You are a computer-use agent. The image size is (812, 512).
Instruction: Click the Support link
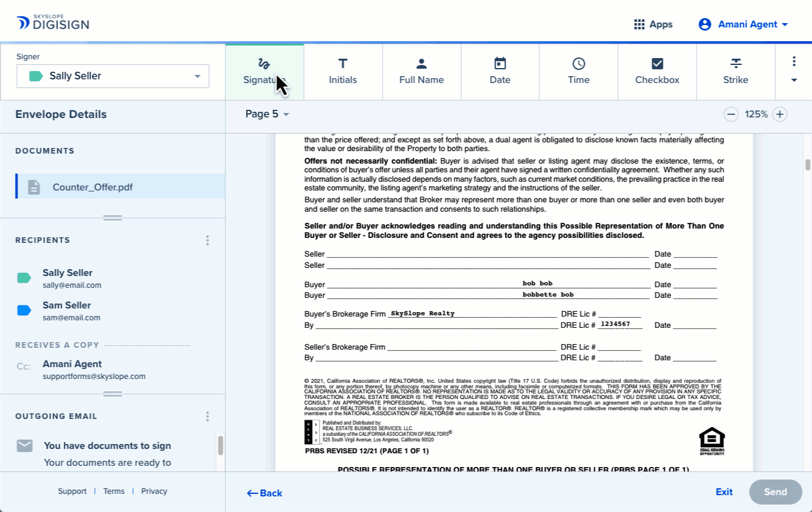tap(72, 491)
